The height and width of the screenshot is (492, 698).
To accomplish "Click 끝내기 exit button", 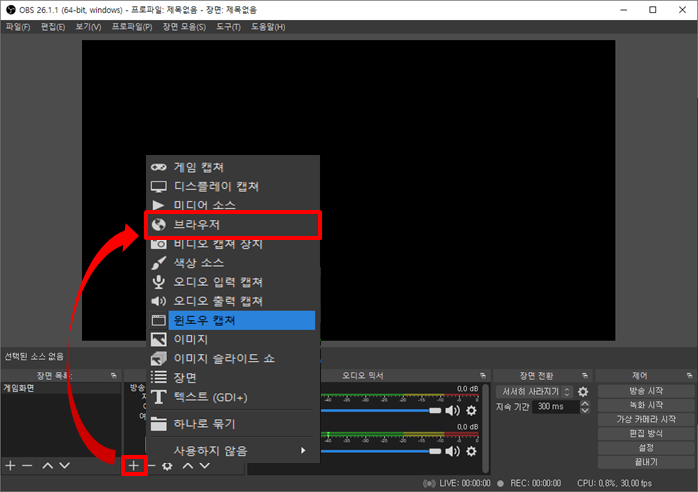I will [x=646, y=462].
